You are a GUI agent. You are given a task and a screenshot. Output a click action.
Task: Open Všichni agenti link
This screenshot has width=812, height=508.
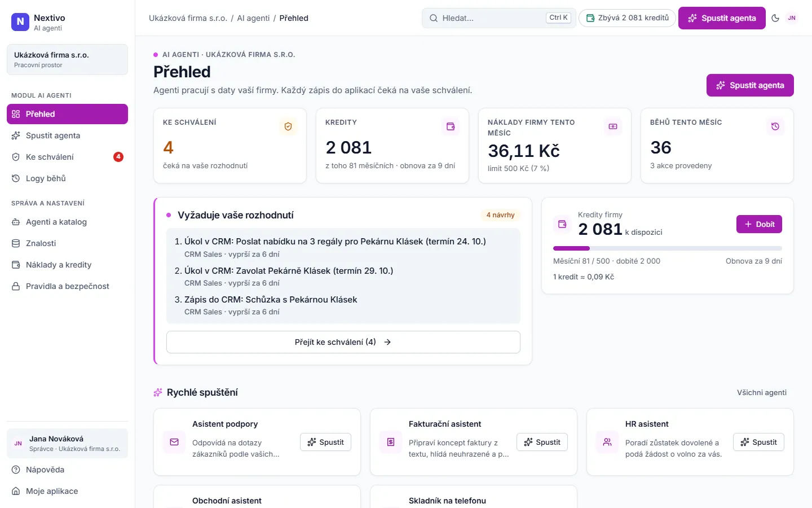click(x=762, y=392)
